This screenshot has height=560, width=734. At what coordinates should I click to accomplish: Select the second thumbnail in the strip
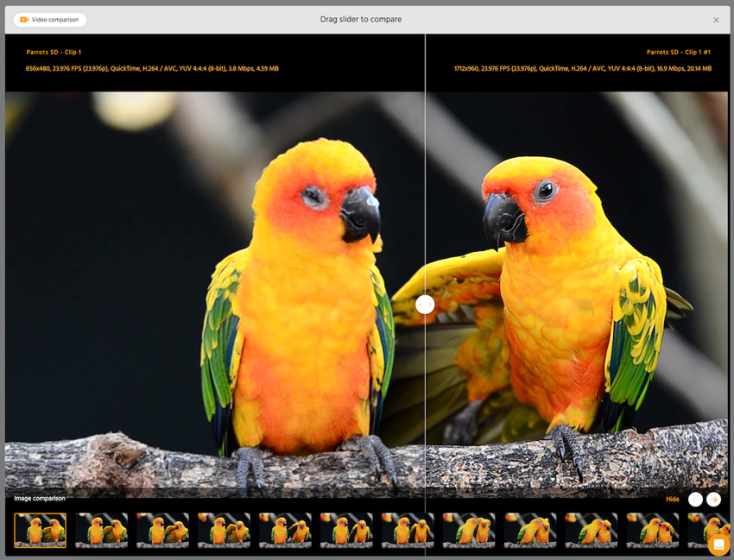click(x=102, y=531)
